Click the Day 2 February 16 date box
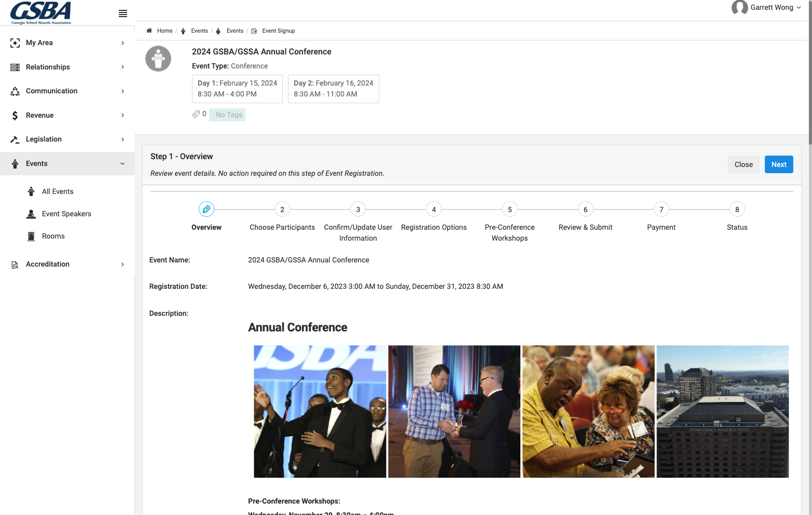Image resolution: width=812 pixels, height=515 pixels. [334, 89]
